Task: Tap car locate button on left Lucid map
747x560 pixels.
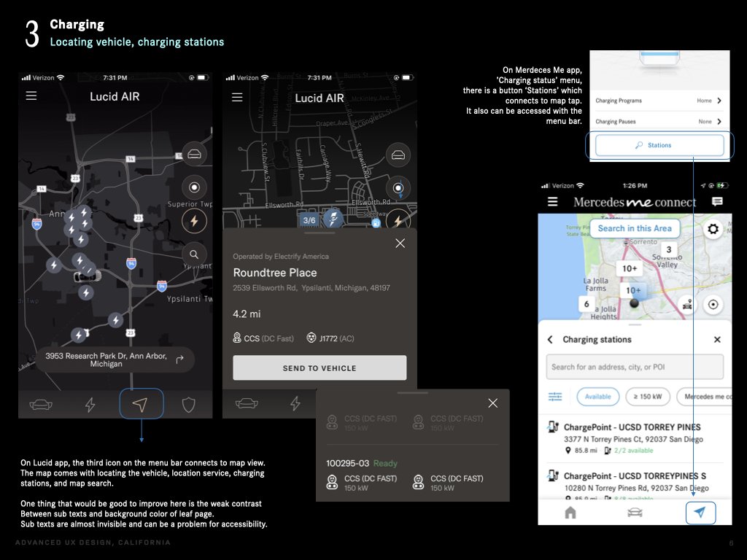Action: 194,154
